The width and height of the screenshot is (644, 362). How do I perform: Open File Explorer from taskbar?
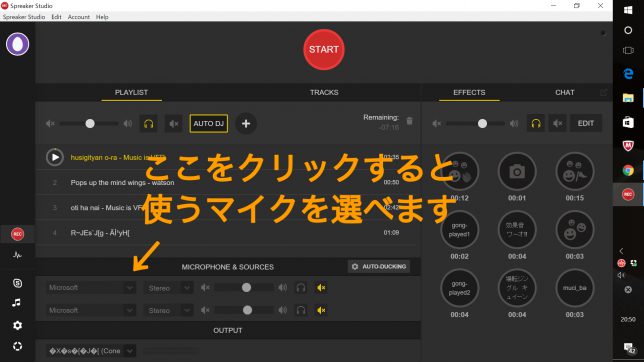click(x=628, y=98)
